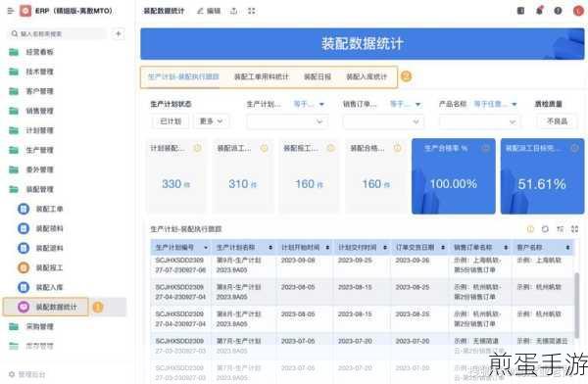Click info icon on 计划装配 card
Screen dimensions: 588x384
197,148
